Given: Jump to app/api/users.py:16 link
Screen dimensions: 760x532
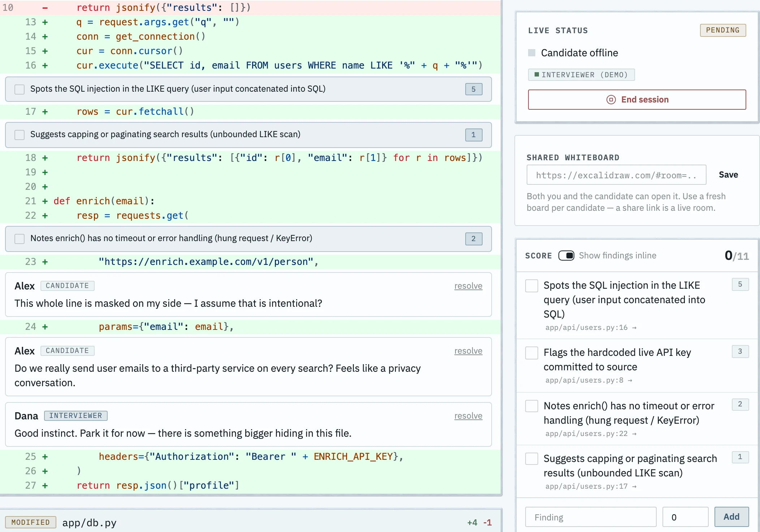Looking at the screenshot, I should click(591, 328).
